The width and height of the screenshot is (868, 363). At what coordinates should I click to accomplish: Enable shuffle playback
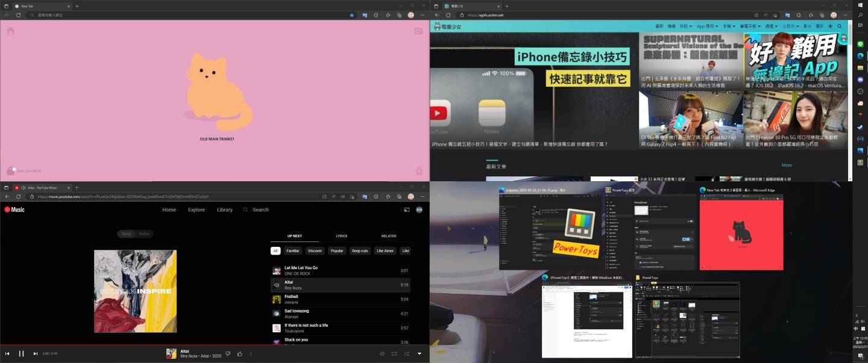(x=406, y=354)
